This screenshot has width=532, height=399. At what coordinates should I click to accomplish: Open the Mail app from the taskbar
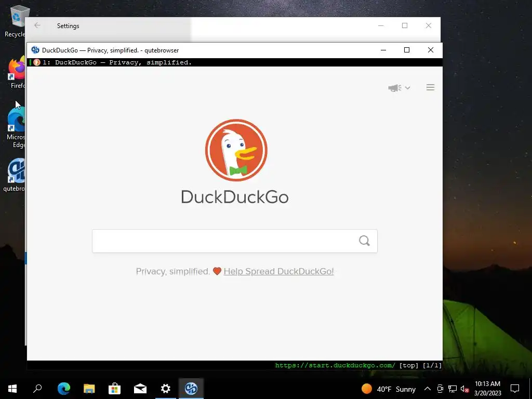(140, 389)
